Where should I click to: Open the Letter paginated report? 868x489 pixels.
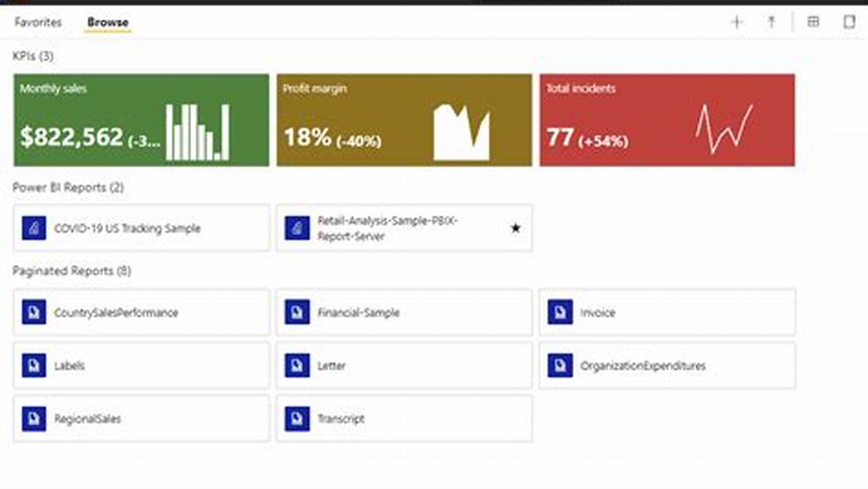pyautogui.click(x=332, y=365)
